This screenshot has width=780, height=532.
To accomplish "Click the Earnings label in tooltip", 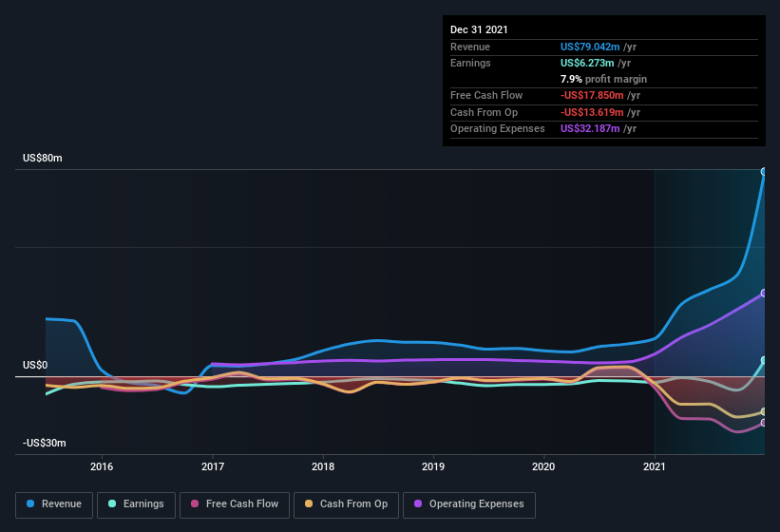I will click(470, 63).
